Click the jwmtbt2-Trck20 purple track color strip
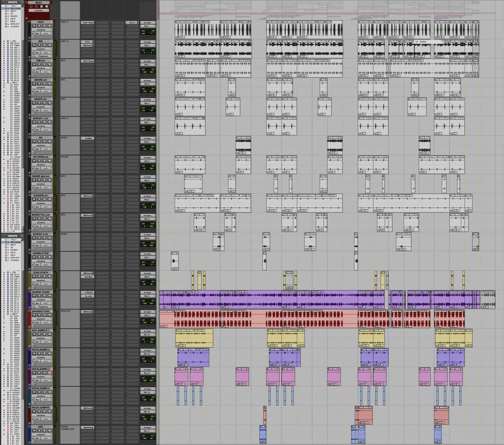This screenshot has width=504, height=445. 30,300
